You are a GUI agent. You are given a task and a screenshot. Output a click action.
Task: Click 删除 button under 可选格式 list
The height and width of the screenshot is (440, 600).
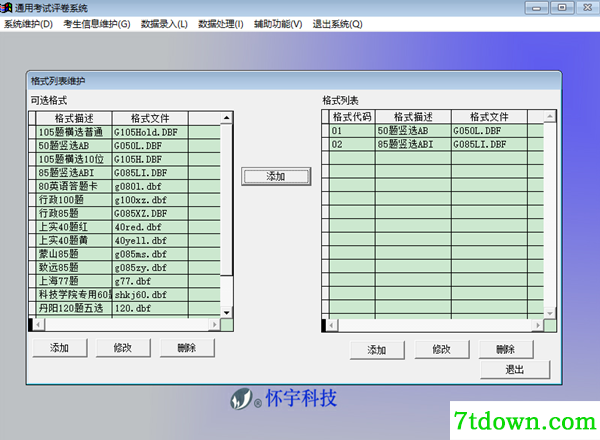(187, 348)
